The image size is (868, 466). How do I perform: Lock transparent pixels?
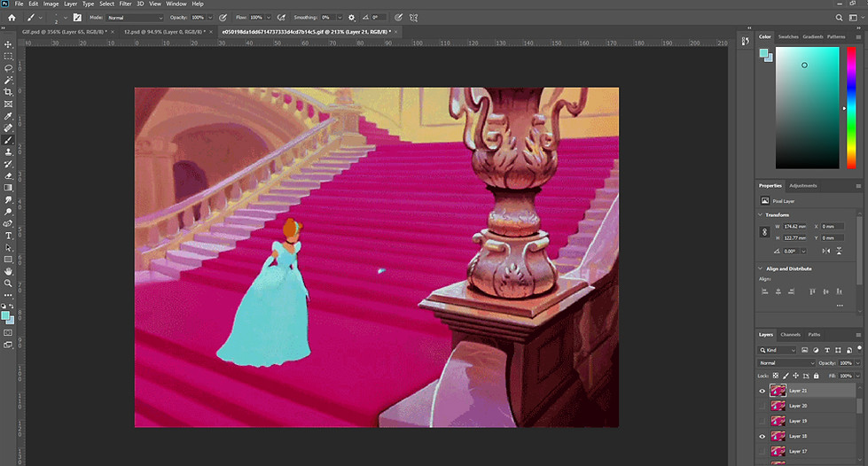coord(776,376)
